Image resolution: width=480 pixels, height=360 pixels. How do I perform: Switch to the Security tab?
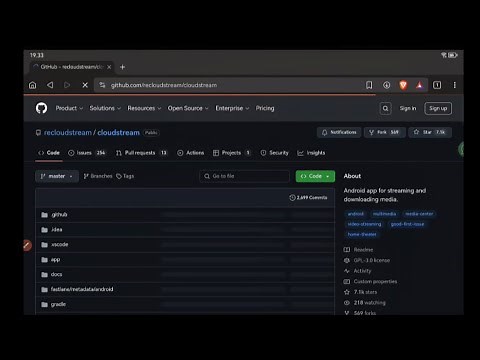274,153
